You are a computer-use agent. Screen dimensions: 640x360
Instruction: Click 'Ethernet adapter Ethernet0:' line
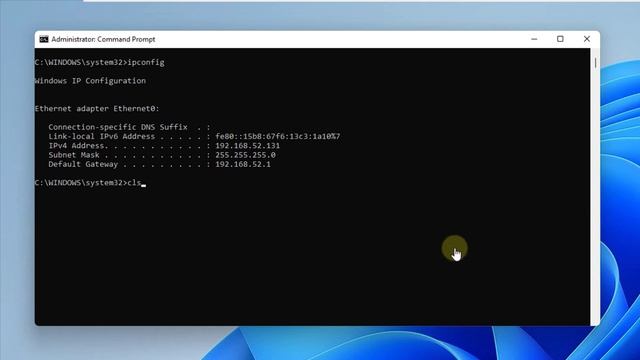tap(97, 109)
